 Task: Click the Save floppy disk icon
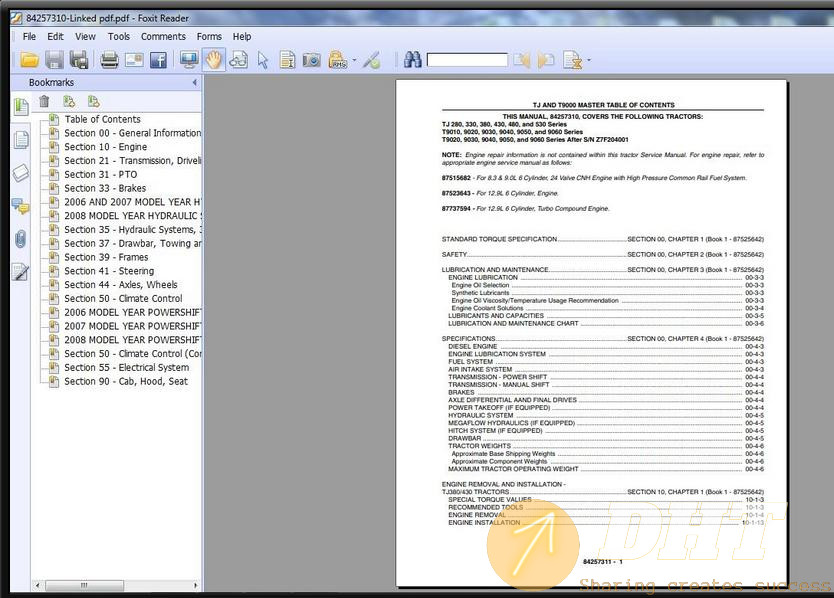pyautogui.click(x=54, y=60)
